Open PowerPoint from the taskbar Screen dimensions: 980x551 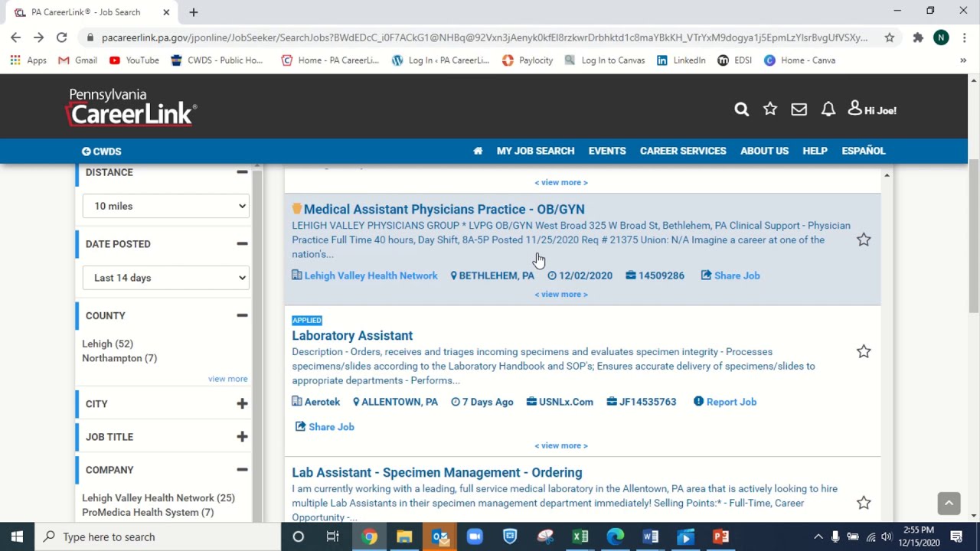click(721, 536)
